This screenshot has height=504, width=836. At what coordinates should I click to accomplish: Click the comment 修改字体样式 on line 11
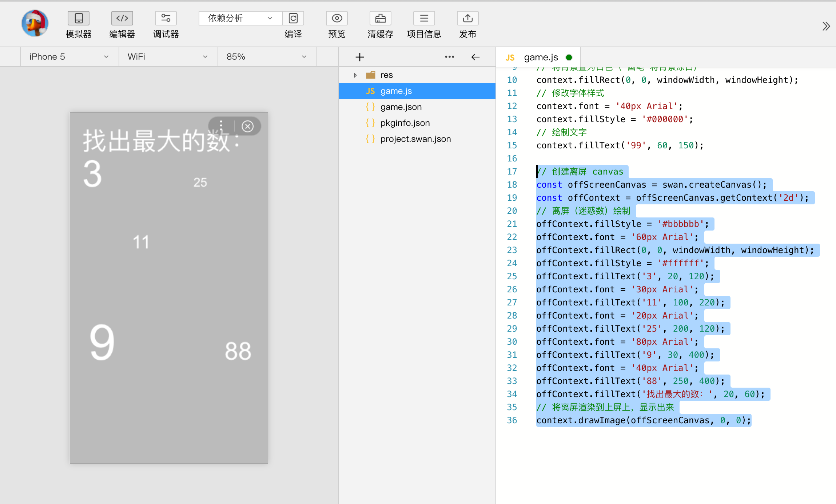point(570,93)
